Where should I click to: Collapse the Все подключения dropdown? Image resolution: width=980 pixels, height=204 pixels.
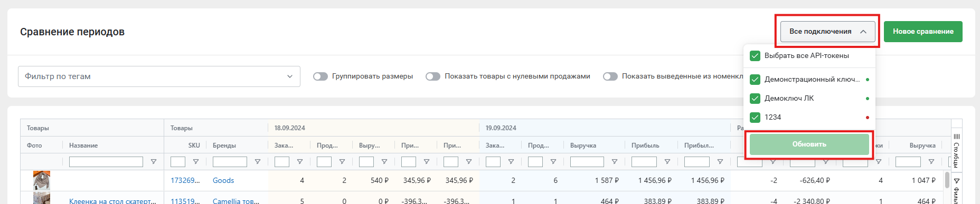pyautogui.click(x=828, y=32)
